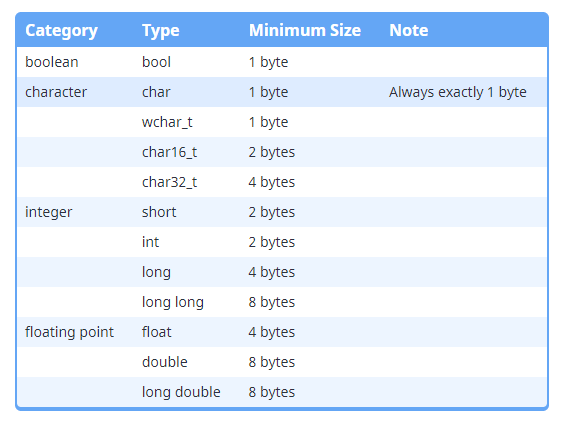Select the boolean category cell

click(52, 62)
